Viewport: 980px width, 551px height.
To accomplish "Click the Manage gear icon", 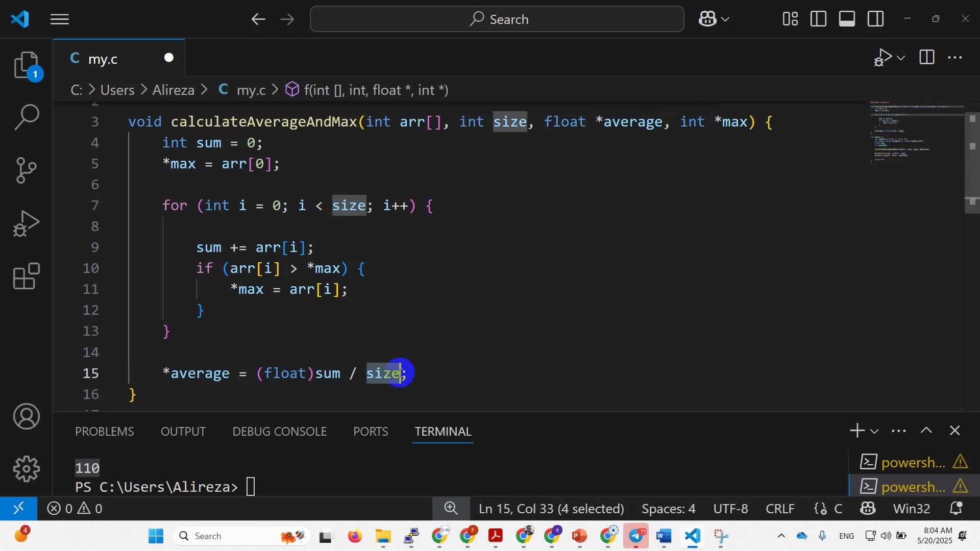I will pyautogui.click(x=27, y=468).
